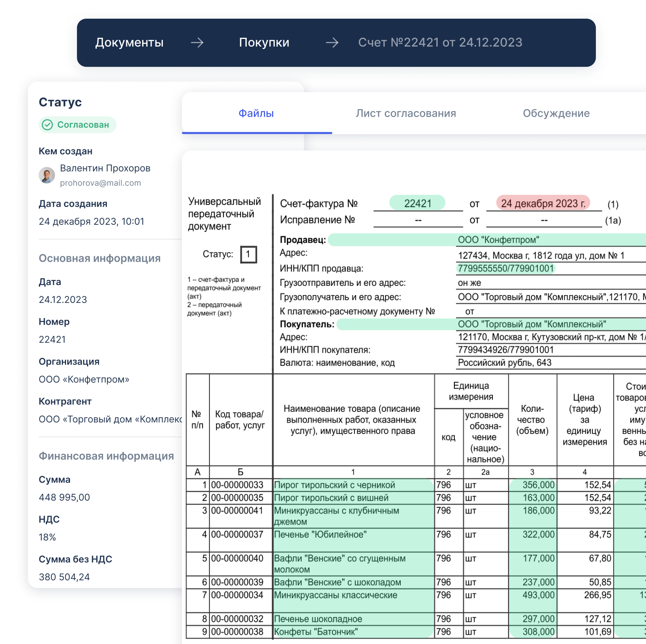Click the arrow icon after Документы
This screenshot has width=646, height=644.
point(197,42)
